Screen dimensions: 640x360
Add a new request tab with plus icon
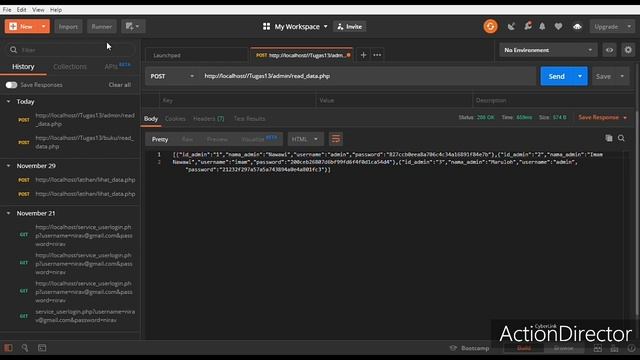[x=363, y=55]
